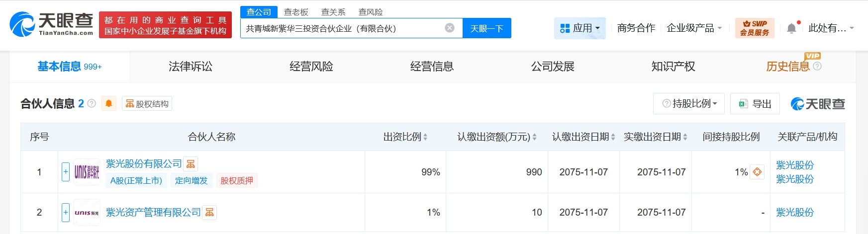The width and height of the screenshot is (868, 234).
Task: Open the 持股比例 dropdown
Action: [689, 103]
